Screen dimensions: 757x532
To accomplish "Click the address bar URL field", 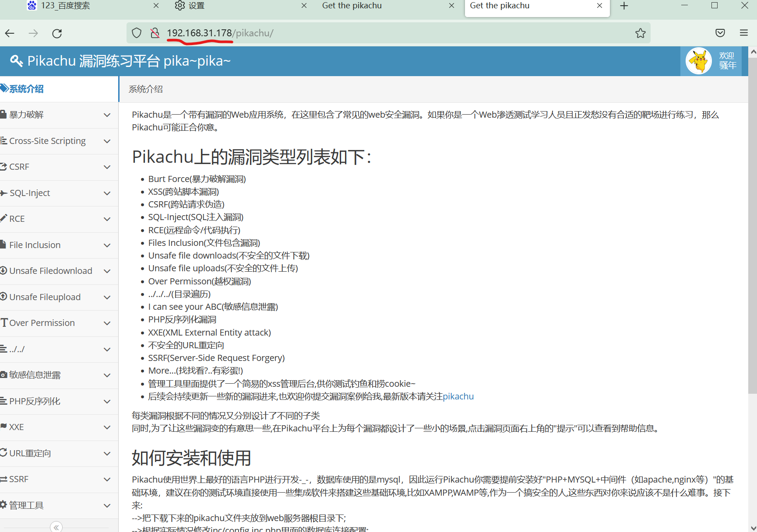I will point(389,33).
